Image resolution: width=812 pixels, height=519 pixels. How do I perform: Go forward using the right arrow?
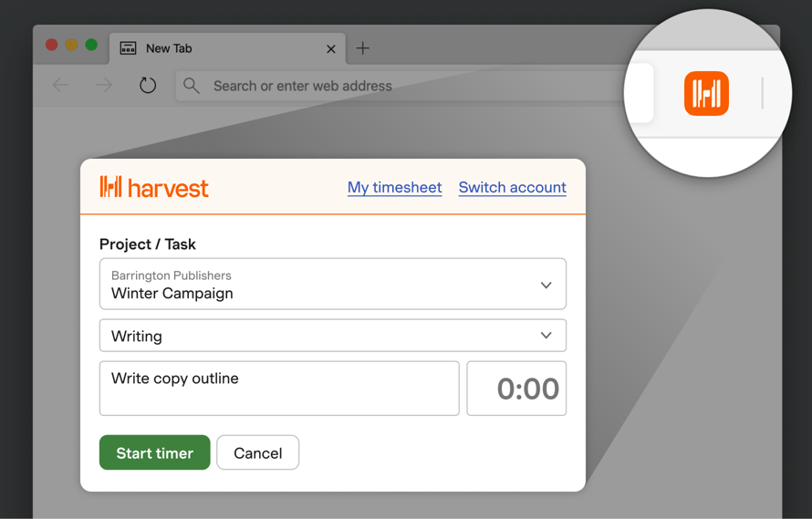coord(104,85)
